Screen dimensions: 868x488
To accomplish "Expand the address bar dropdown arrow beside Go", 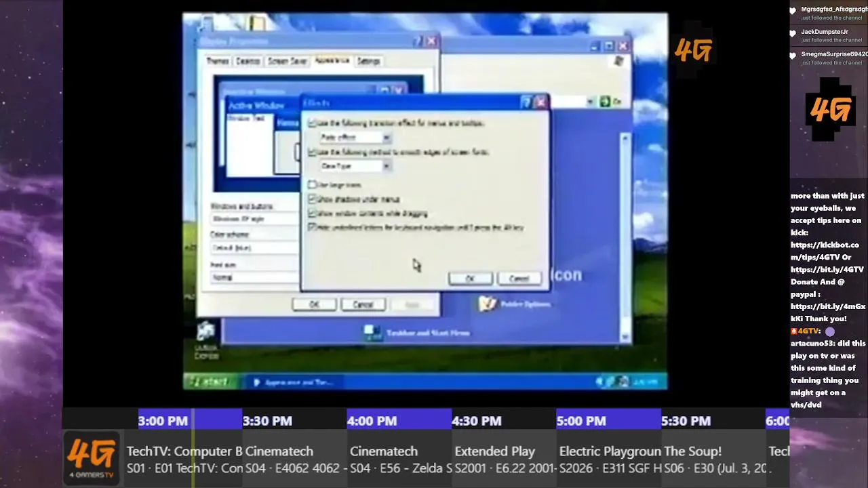I will click(x=591, y=102).
